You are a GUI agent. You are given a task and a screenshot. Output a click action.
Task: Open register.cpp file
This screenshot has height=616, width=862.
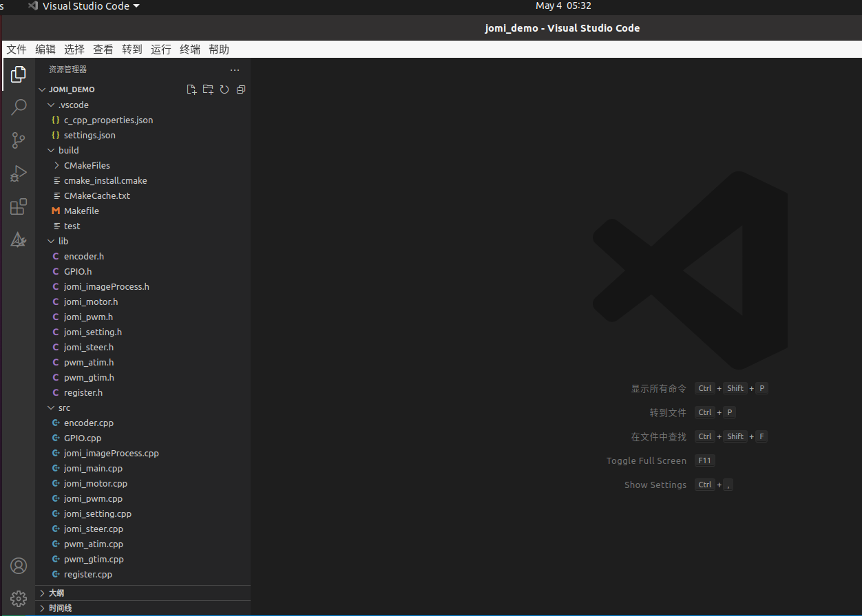click(143, 574)
